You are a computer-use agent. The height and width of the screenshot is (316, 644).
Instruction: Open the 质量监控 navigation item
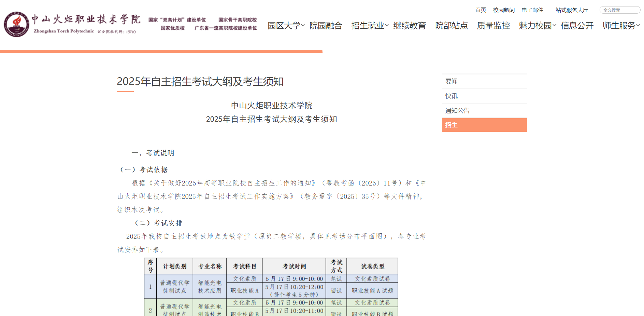coord(493,25)
